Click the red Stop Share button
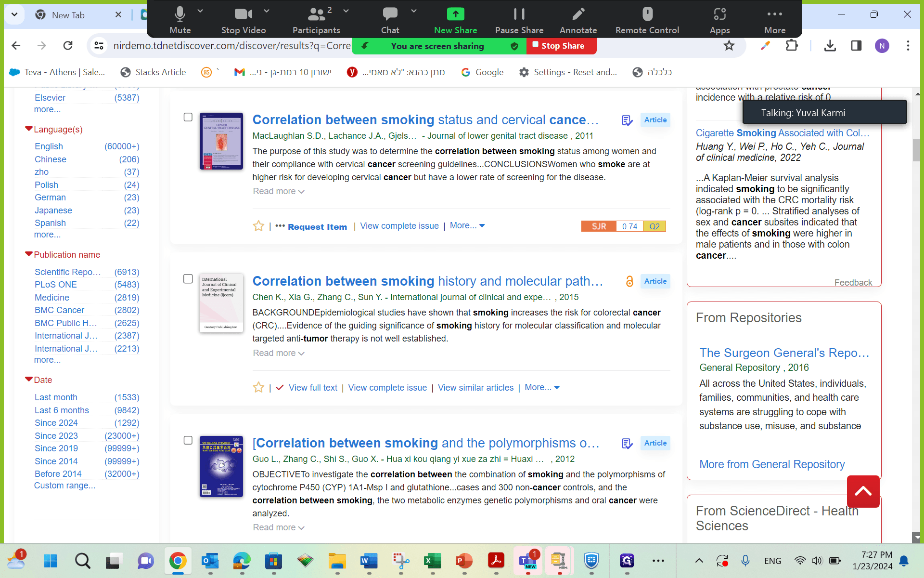Image resolution: width=924 pixels, height=578 pixels. pos(562,46)
